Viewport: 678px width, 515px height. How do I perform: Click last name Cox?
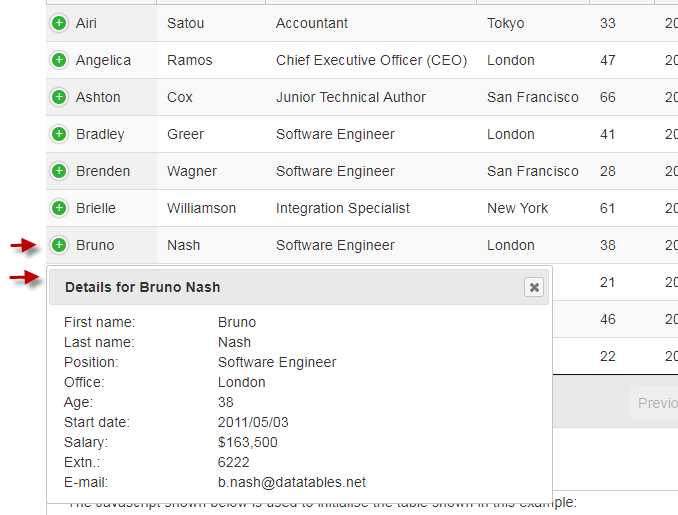[179, 97]
